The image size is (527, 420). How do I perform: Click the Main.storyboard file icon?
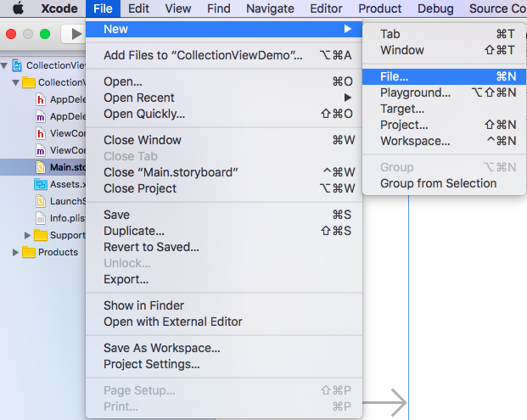pos(41,167)
